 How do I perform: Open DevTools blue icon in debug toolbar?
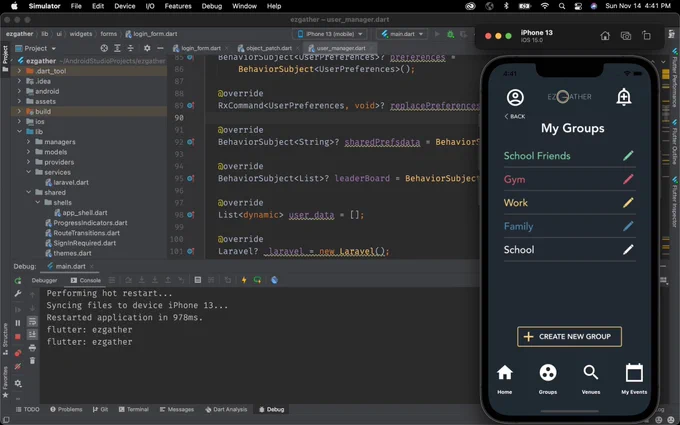[274, 280]
